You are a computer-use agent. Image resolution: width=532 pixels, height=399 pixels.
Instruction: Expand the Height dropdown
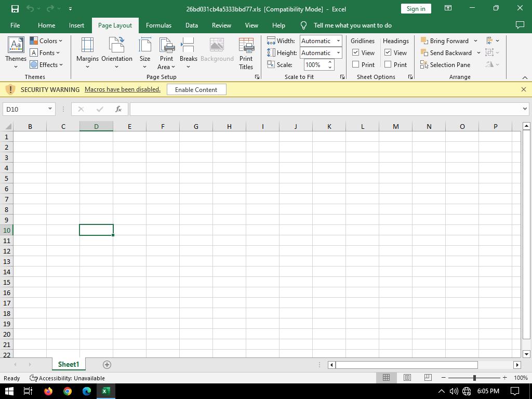pos(338,53)
